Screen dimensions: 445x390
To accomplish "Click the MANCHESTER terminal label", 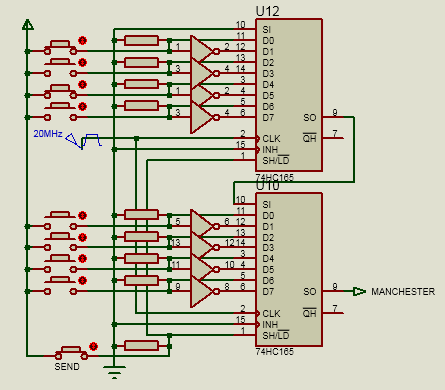I will 403,292.
